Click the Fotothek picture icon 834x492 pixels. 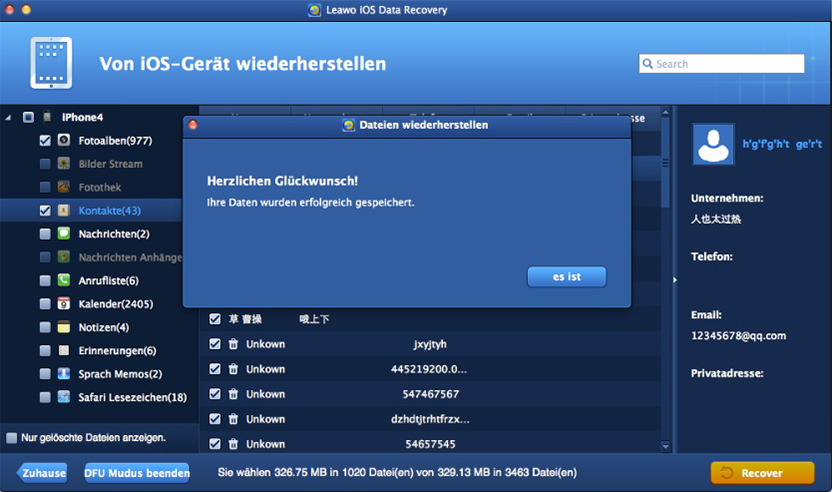tap(64, 187)
